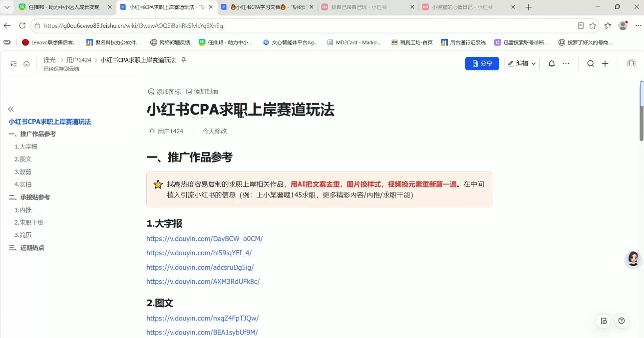Open the help question-mark button
This screenshot has width=644, height=338.
pos(622,321)
